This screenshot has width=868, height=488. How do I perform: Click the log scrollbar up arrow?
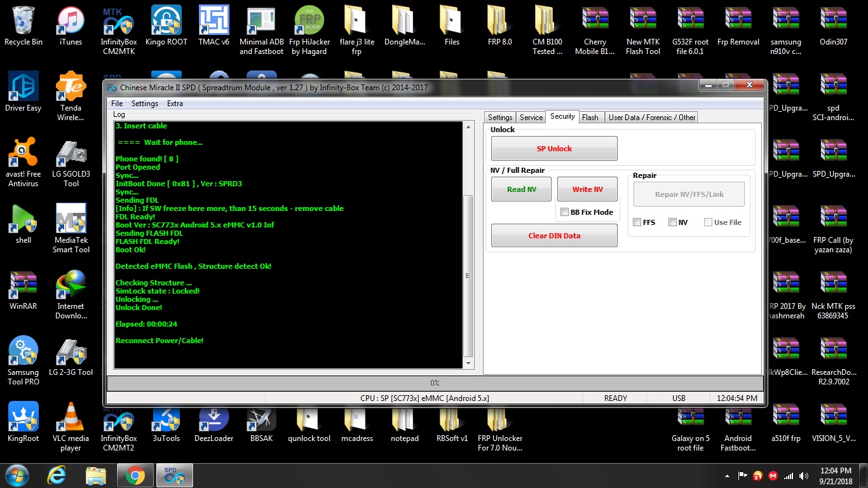(469, 127)
